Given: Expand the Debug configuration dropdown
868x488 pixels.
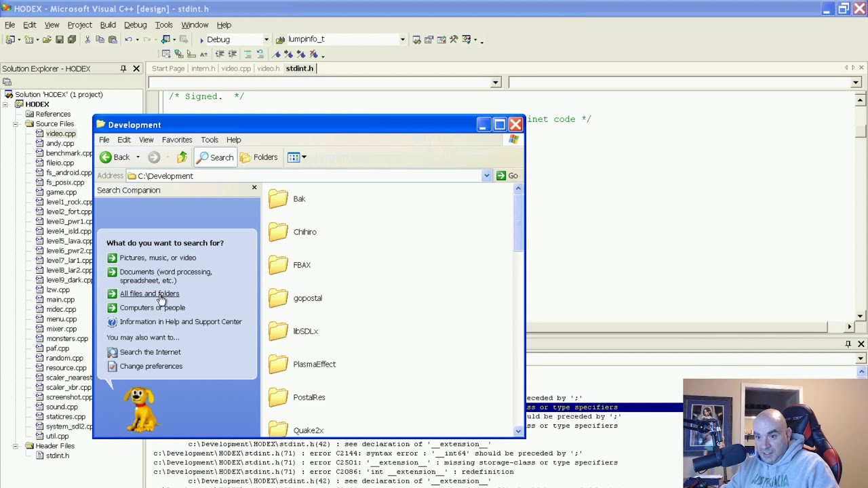Looking at the screenshot, I should click(x=266, y=39).
